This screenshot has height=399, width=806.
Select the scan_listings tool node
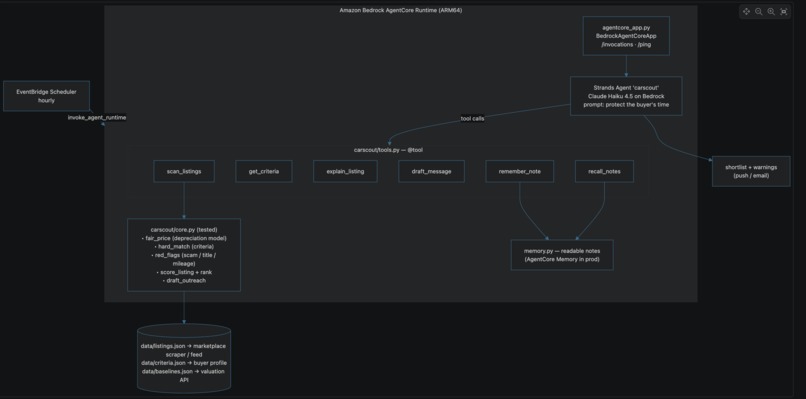coord(184,171)
